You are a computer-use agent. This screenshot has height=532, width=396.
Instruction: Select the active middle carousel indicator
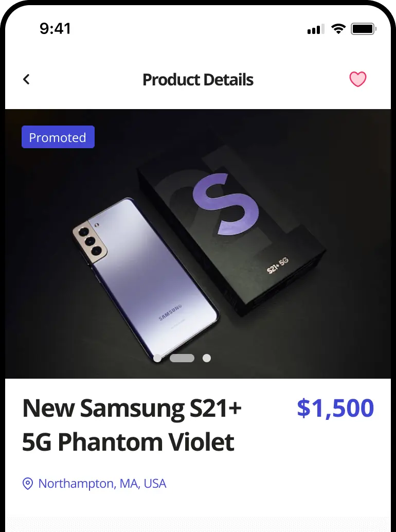tap(182, 358)
